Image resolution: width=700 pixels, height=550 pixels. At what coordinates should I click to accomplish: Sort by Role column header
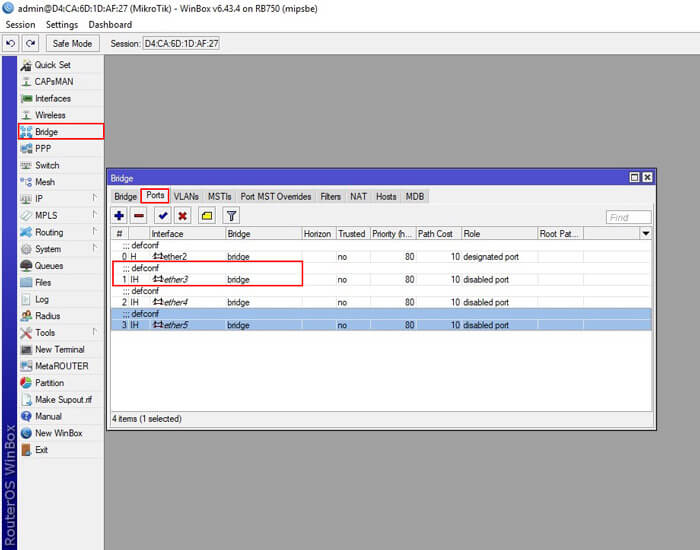click(499, 233)
